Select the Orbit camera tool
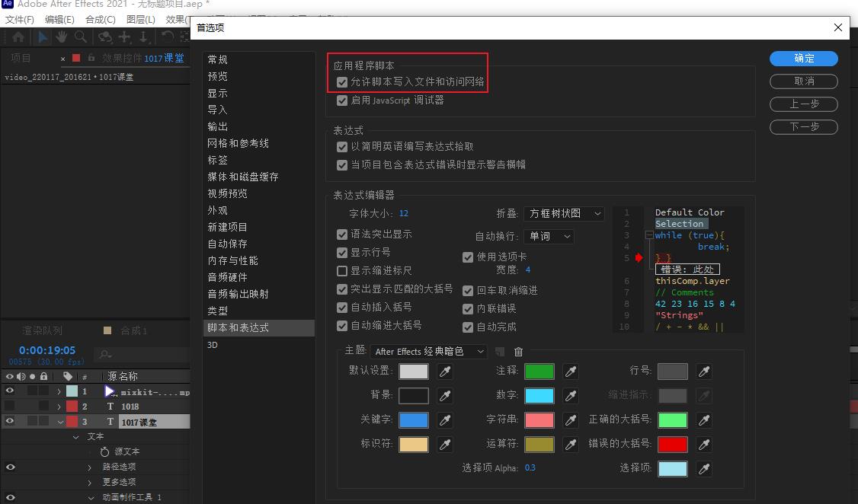 tap(104, 37)
